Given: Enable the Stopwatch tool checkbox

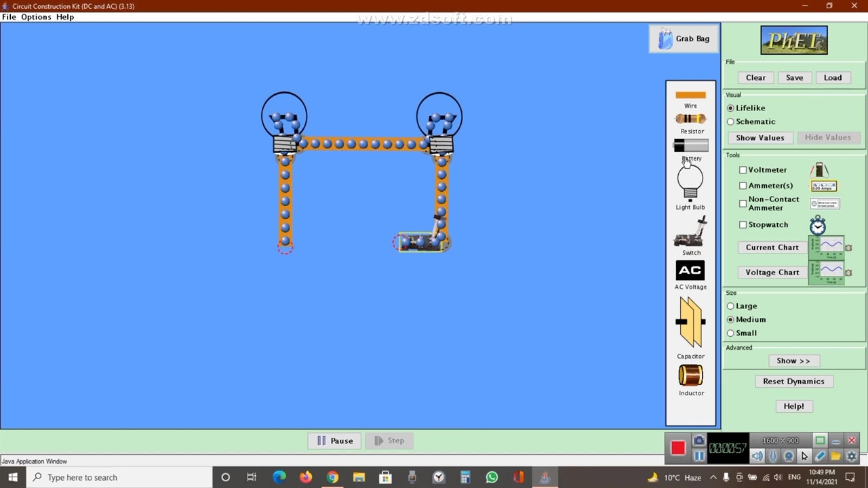Looking at the screenshot, I should click(x=743, y=225).
